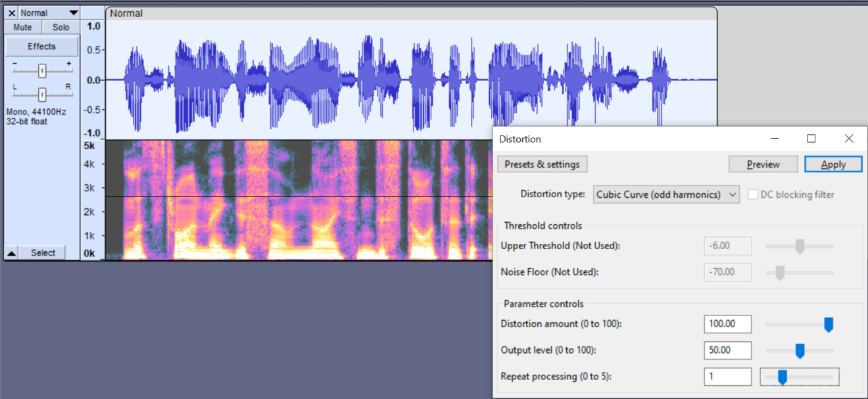Screen dimensions: 868x399
Task: Preview the distortion effect
Action: (763, 164)
